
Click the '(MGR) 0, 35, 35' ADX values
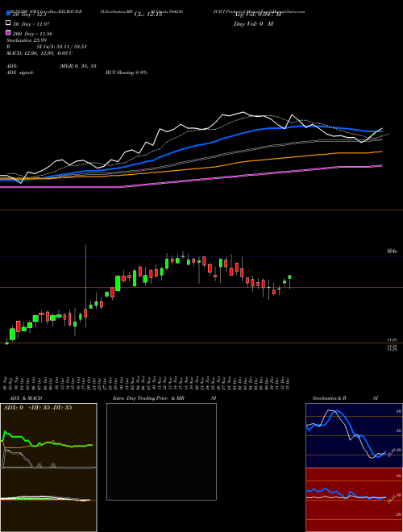click(77, 66)
